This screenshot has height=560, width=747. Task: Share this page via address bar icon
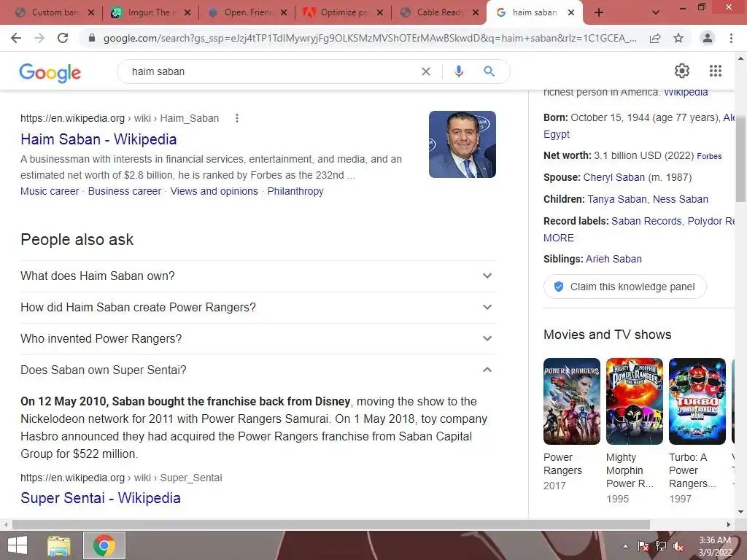655,38
